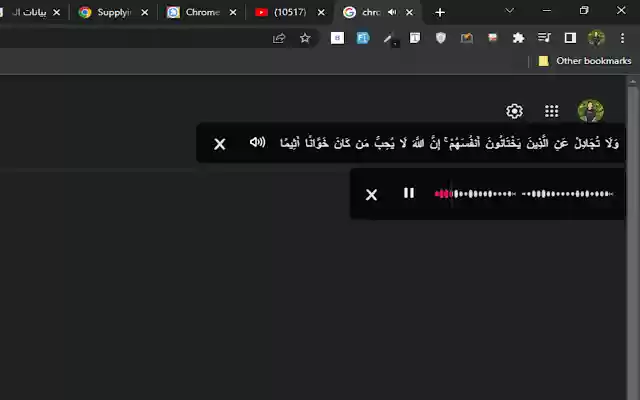Close the Supplying tab

[144, 13]
